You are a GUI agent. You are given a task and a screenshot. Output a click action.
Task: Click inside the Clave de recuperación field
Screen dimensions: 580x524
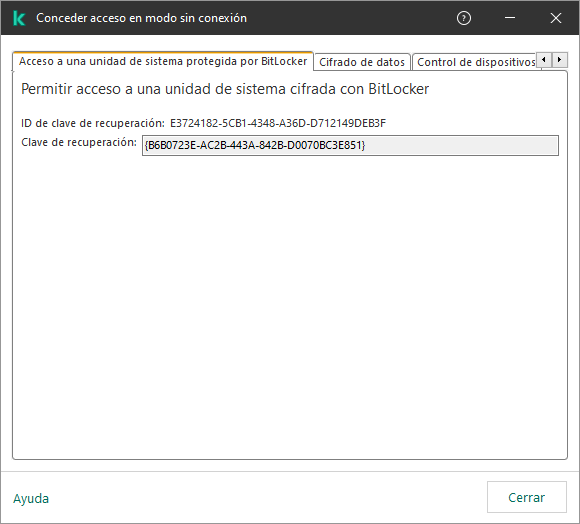pyautogui.click(x=350, y=145)
